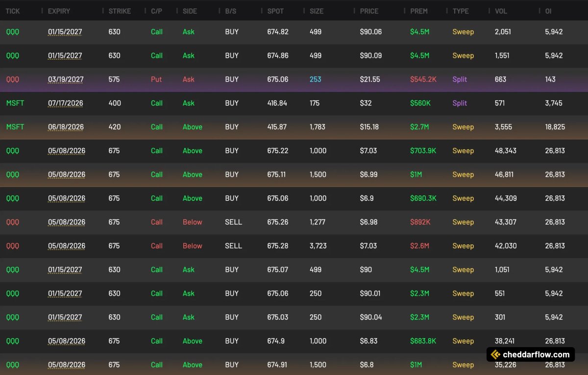Viewport: 588px width, 375px height.
Task: Click SELL in the 1,277 size row
Action: click(233, 222)
